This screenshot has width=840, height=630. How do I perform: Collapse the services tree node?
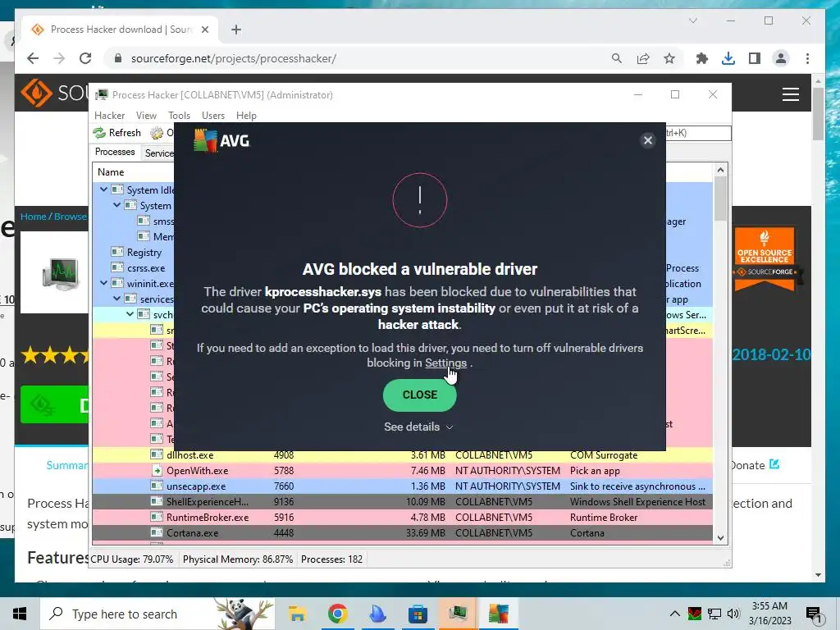(116, 299)
